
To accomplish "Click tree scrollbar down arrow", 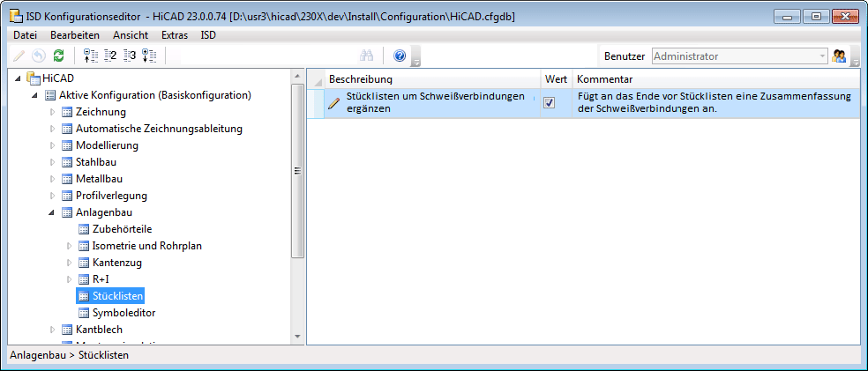I will tap(297, 336).
